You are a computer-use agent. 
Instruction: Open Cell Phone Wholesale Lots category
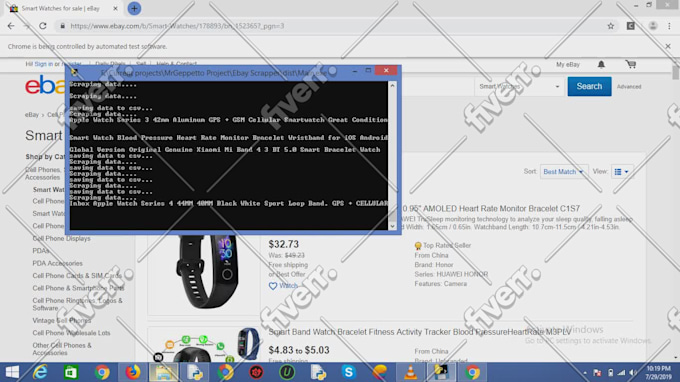[x=71, y=333]
